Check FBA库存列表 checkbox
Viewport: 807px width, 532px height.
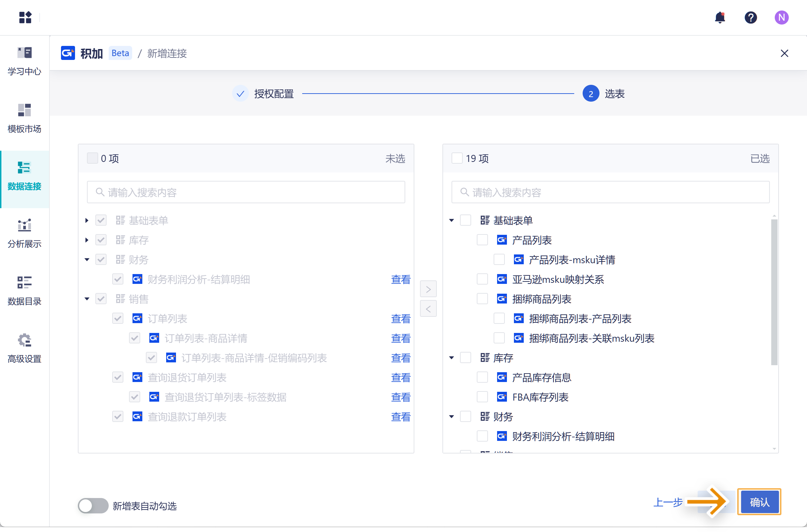[x=482, y=397]
